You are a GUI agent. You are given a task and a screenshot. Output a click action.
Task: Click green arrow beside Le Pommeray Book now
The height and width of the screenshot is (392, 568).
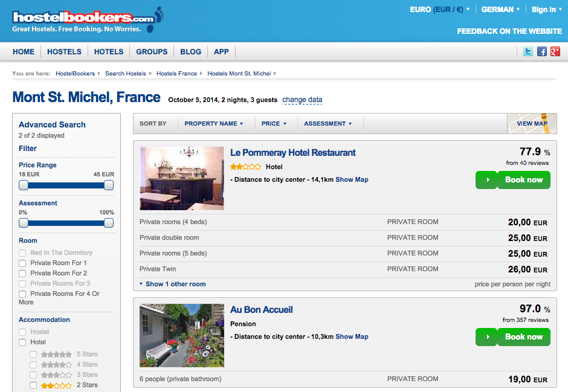click(x=486, y=180)
